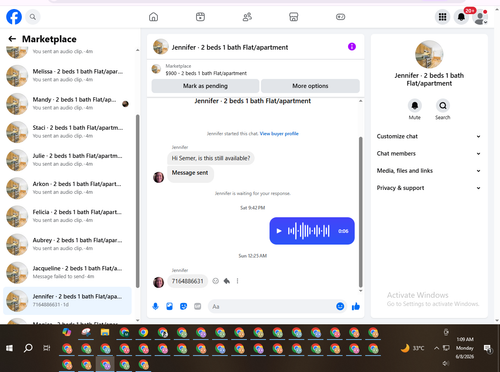Click the back arrow beside Marketplace
This screenshot has width=500, height=372.
pyautogui.click(x=12, y=39)
